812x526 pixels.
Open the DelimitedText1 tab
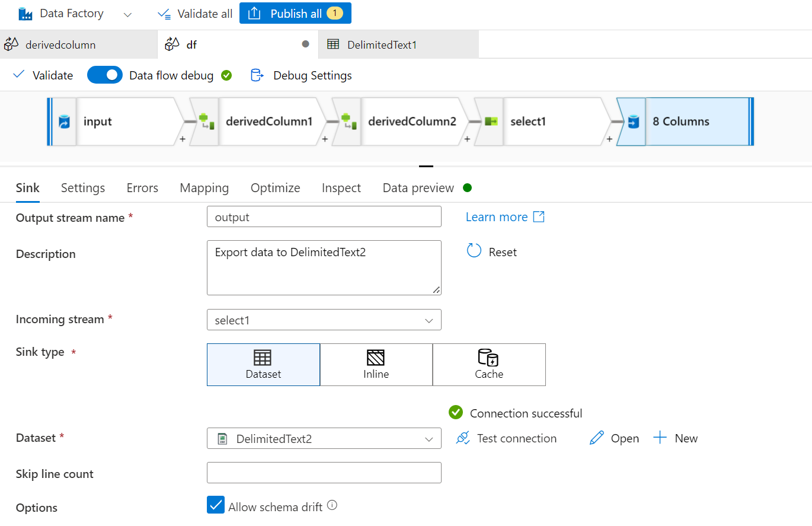pos(398,44)
